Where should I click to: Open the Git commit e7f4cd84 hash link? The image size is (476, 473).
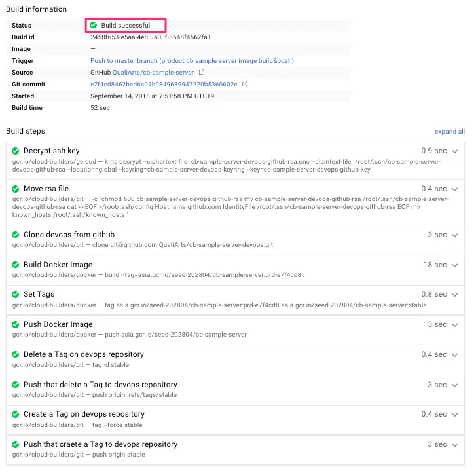tap(164, 85)
